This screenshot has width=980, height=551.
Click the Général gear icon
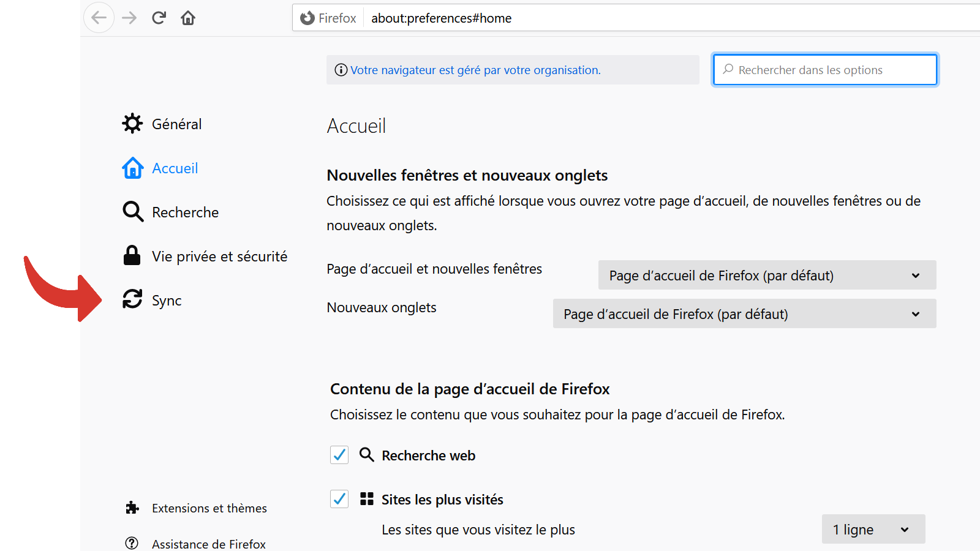[132, 124]
